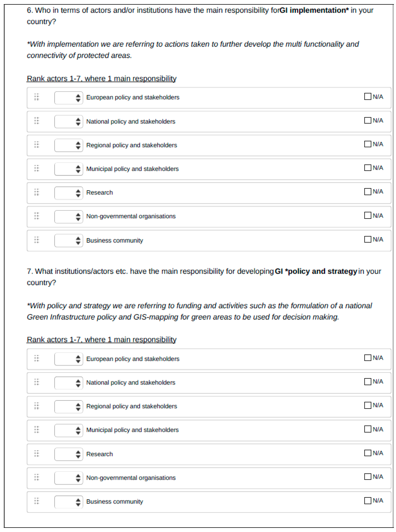Open rank selector for question 7 European policy
The width and height of the screenshot is (396, 532).
[x=69, y=359]
